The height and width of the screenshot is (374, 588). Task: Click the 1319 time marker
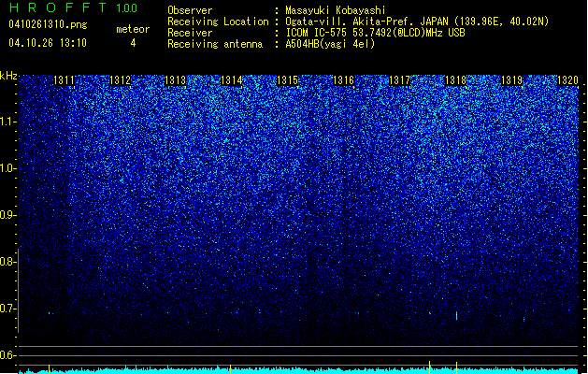click(x=512, y=80)
